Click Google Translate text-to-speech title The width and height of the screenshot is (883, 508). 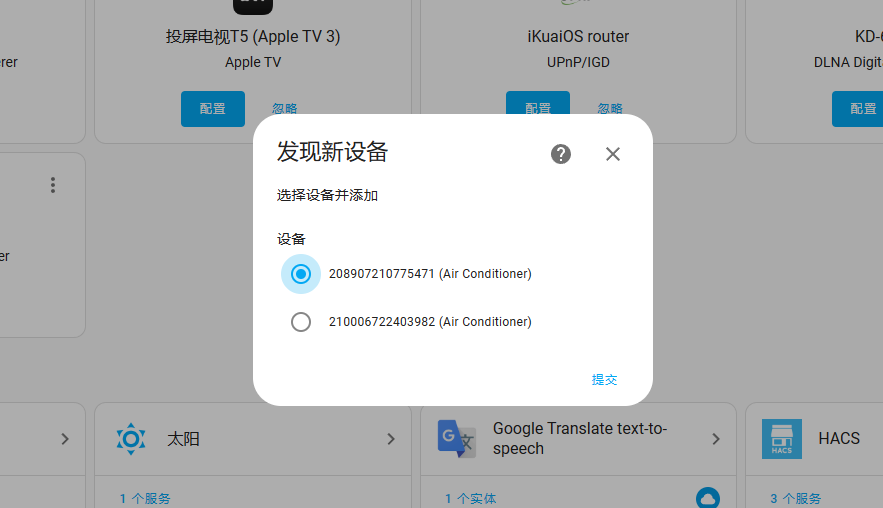(580, 438)
